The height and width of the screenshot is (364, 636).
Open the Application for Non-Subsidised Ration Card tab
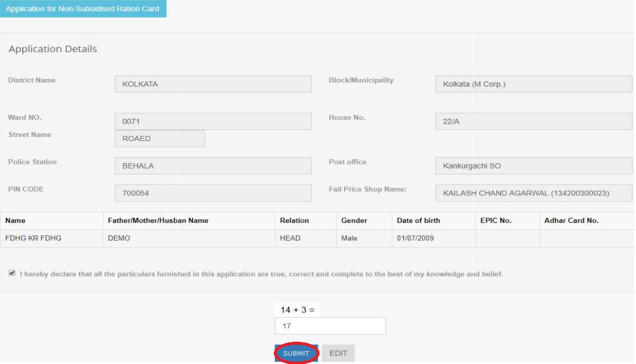click(82, 9)
